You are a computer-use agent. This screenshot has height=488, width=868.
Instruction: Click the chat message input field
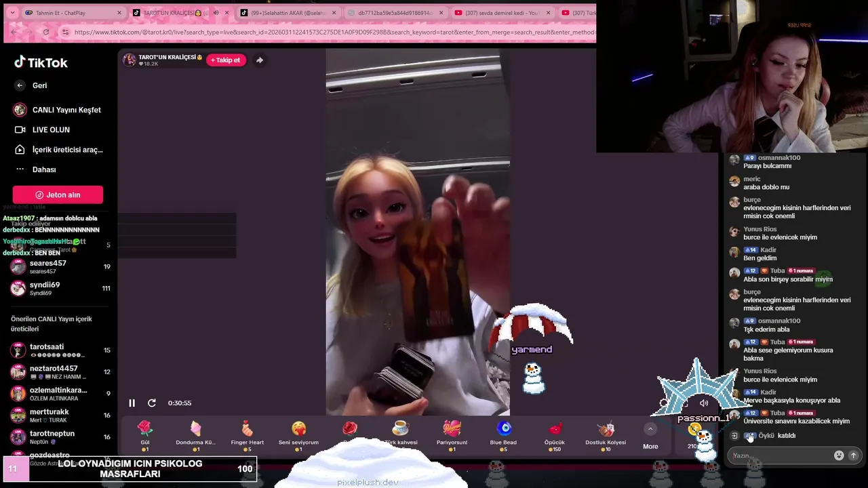point(780,455)
